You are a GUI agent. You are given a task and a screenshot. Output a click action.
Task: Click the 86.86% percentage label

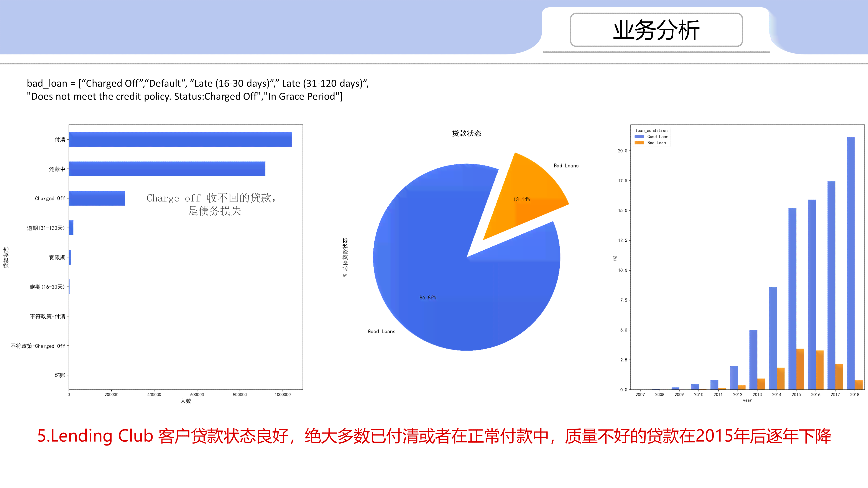pos(427,297)
